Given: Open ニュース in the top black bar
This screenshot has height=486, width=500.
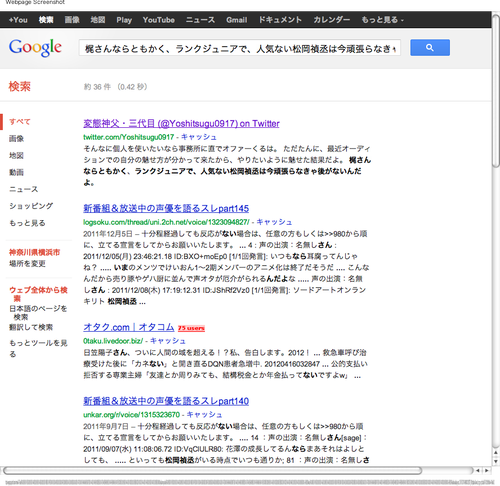Looking at the screenshot, I should point(200,20).
